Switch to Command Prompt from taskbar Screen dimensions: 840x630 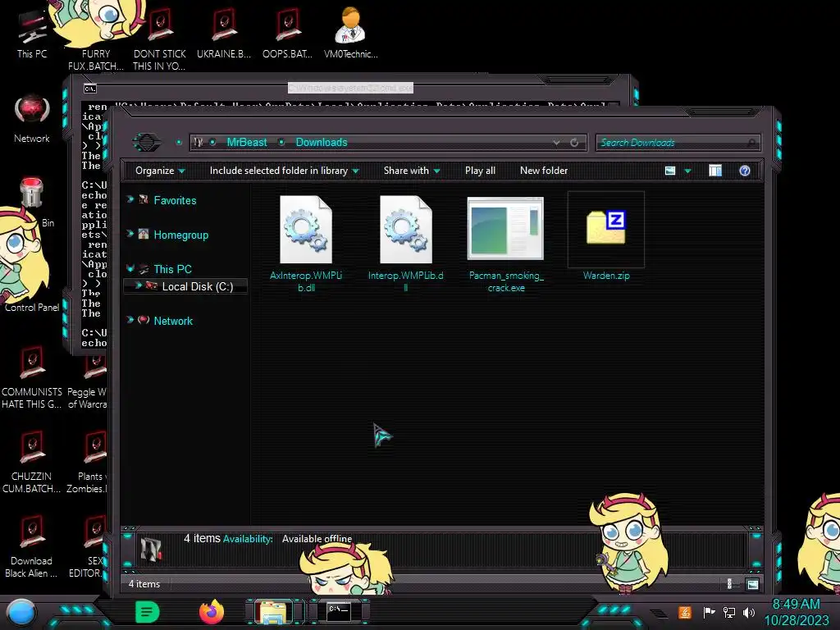click(338, 611)
